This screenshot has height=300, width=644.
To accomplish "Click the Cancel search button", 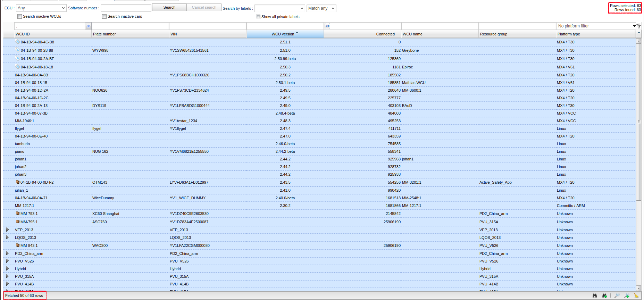I will pos(204,7).
